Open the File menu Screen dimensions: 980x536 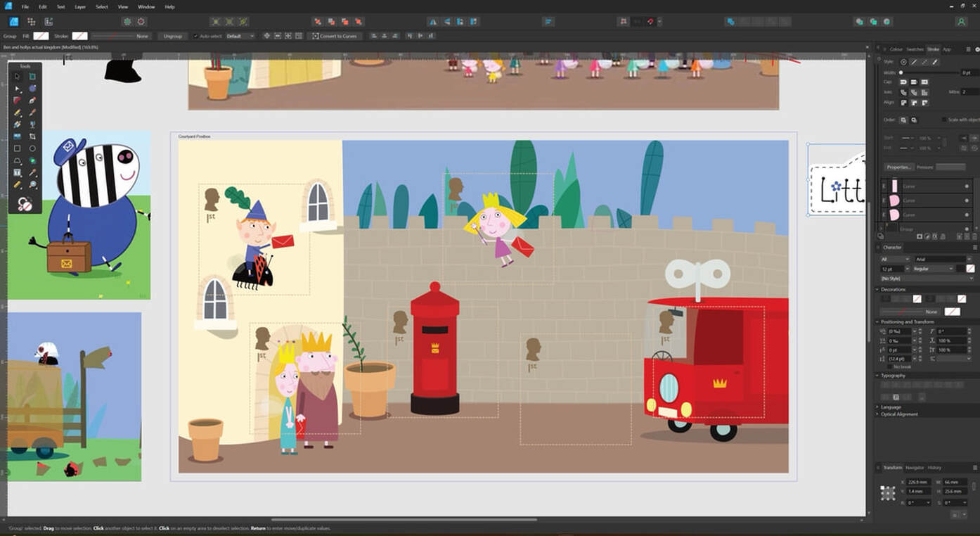click(x=25, y=7)
